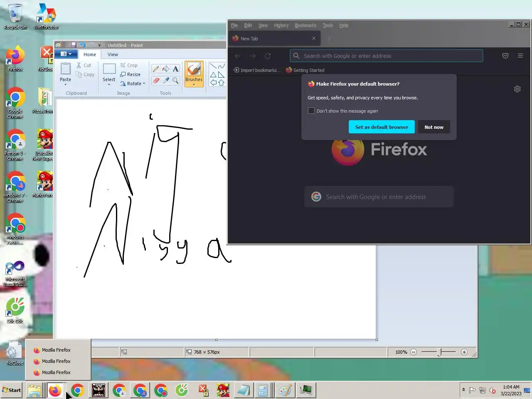Open Calculator from the taskbar
532x399 pixels.
pyautogui.click(x=263, y=390)
